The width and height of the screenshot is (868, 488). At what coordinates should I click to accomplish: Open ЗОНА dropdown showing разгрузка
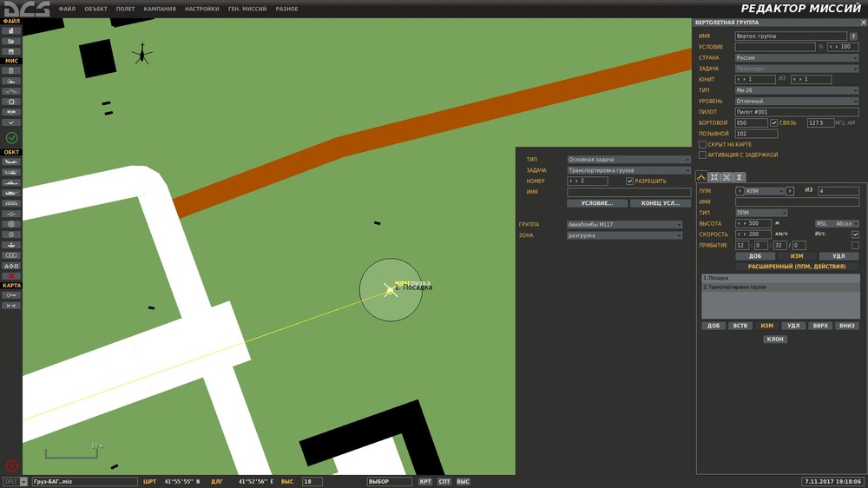[x=624, y=235]
